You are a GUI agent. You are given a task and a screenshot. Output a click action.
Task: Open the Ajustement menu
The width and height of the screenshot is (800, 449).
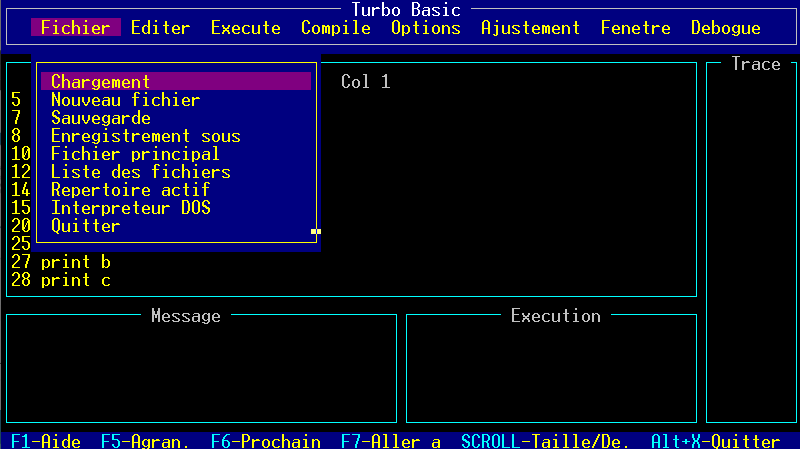click(x=530, y=28)
